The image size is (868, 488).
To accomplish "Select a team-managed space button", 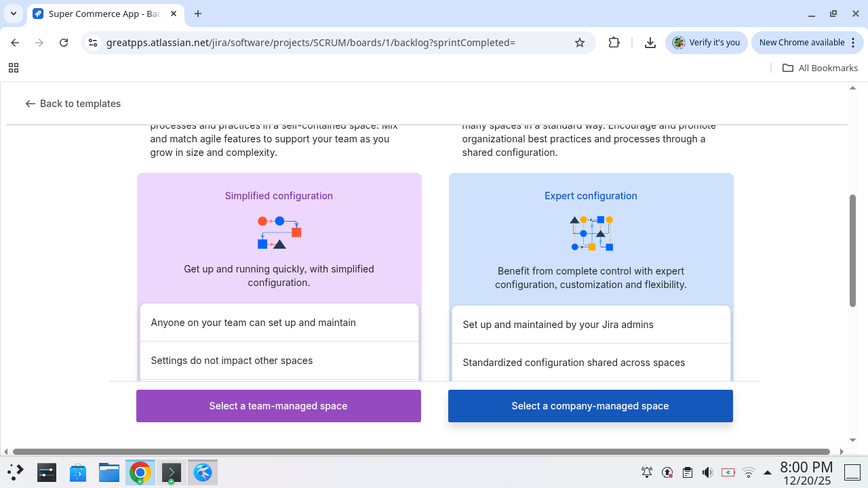I will [x=279, y=406].
